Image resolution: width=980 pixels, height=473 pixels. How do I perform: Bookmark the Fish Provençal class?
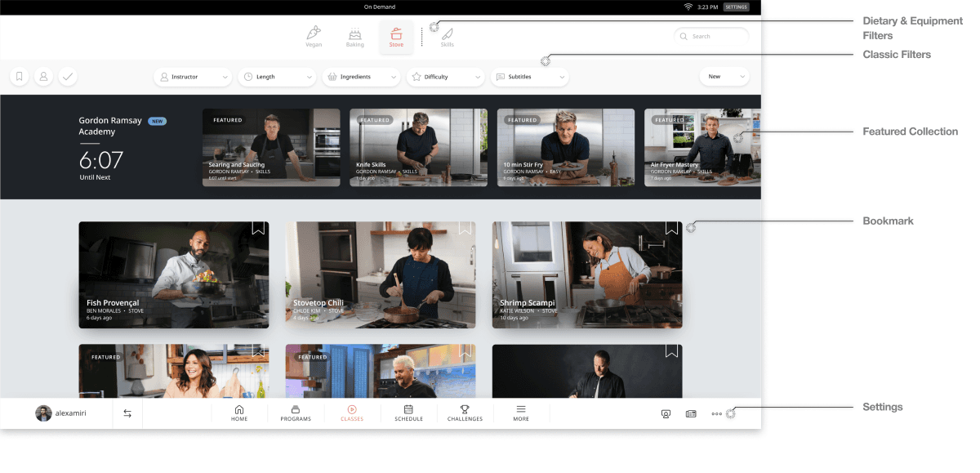[258, 229]
